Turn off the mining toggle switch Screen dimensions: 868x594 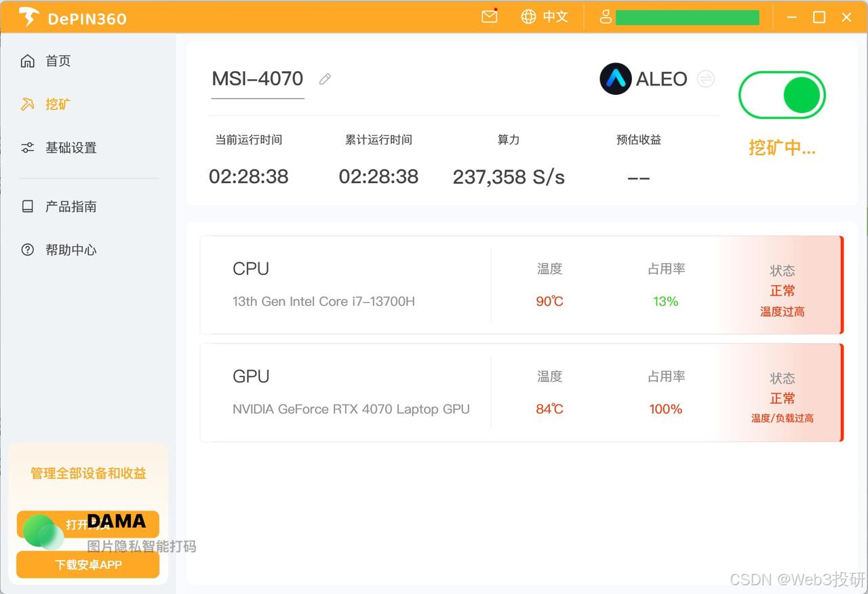click(x=782, y=95)
